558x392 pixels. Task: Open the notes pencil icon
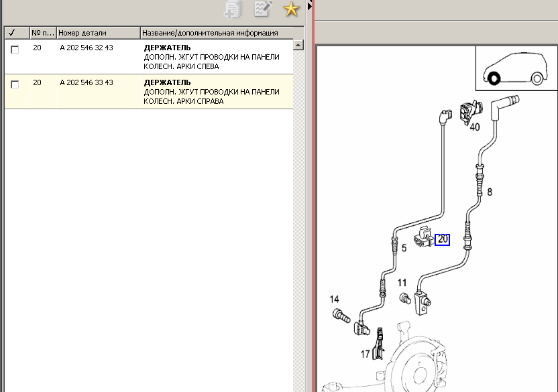263,9
